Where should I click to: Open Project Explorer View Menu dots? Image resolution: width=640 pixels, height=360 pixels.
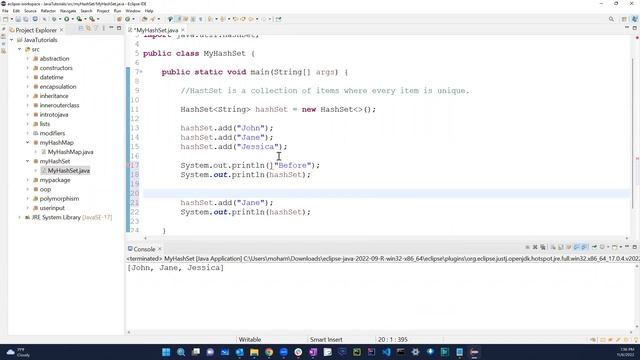coord(103,29)
